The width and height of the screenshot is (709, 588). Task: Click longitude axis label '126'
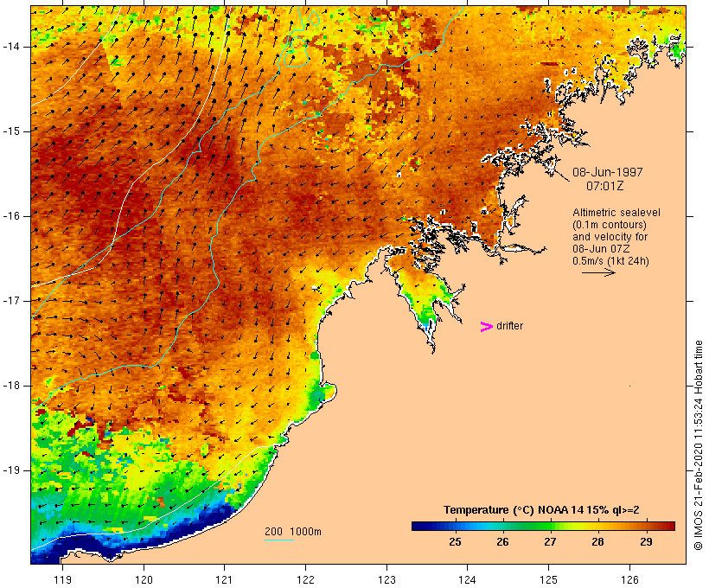(629, 579)
